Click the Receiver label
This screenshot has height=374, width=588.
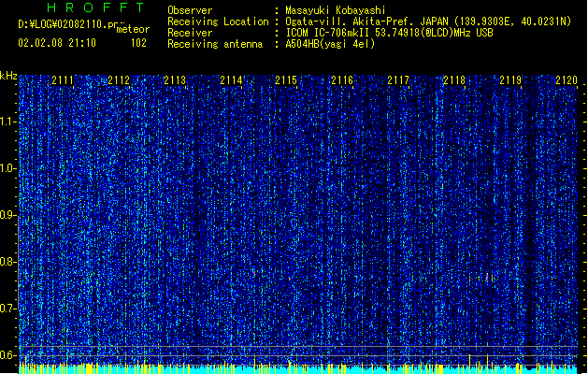coord(190,33)
